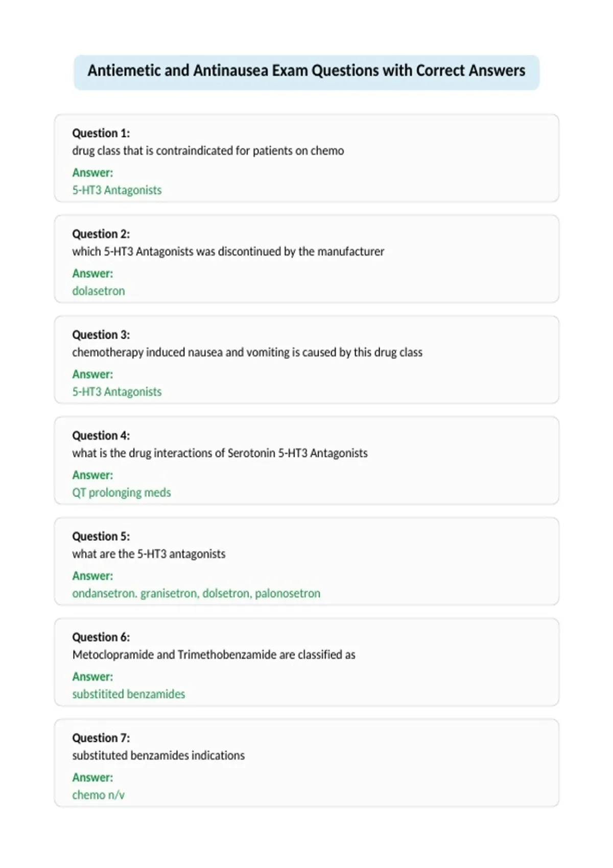
Task: Click the 'chemo n/v' answer
Action: pyautogui.click(x=99, y=794)
